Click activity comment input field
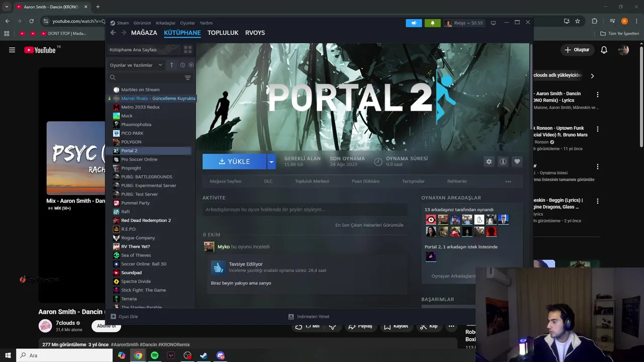The height and width of the screenshot is (362, 644). (x=304, y=210)
